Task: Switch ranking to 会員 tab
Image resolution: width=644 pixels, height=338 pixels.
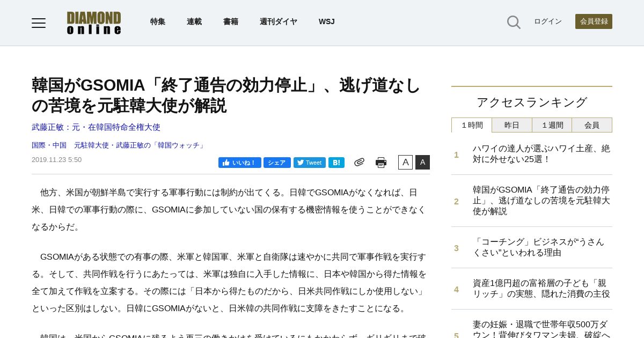Action: [592, 125]
